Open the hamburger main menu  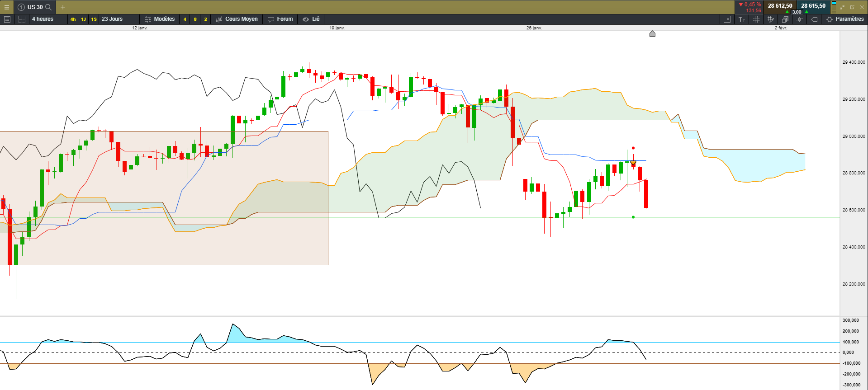[6, 7]
